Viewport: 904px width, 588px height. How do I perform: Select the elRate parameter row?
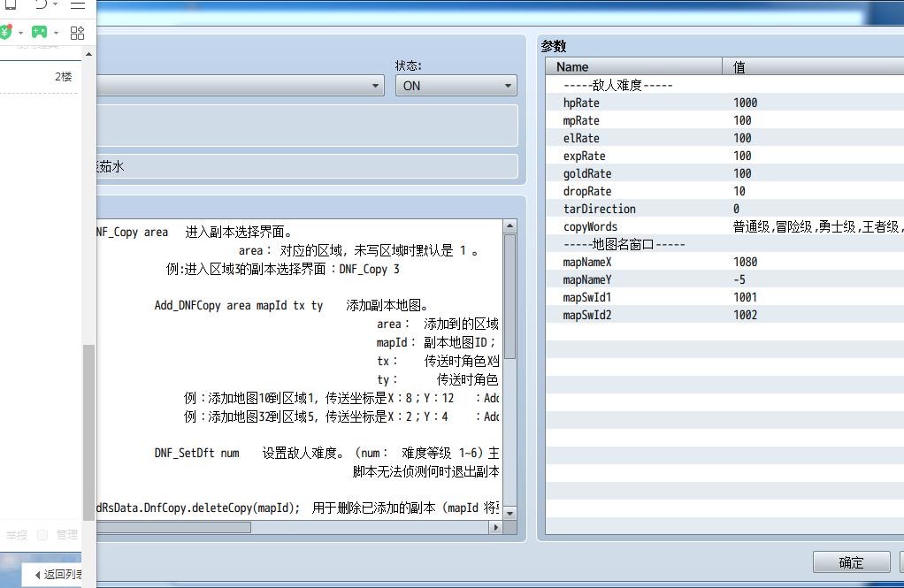pyautogui.click(x=724, y=138)
